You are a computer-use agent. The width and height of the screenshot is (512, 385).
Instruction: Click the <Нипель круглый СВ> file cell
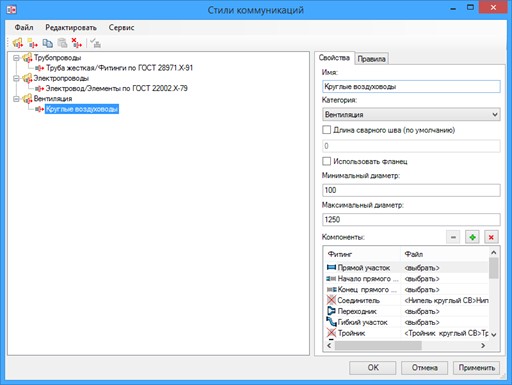(x=446, y=300)
